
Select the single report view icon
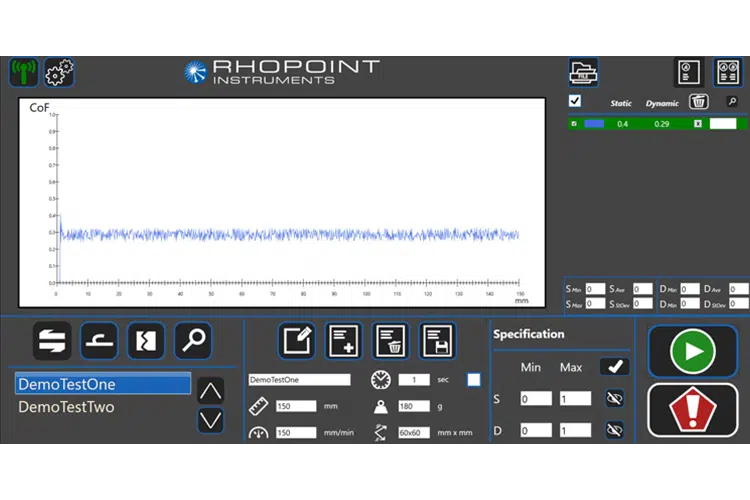[688, 72]
